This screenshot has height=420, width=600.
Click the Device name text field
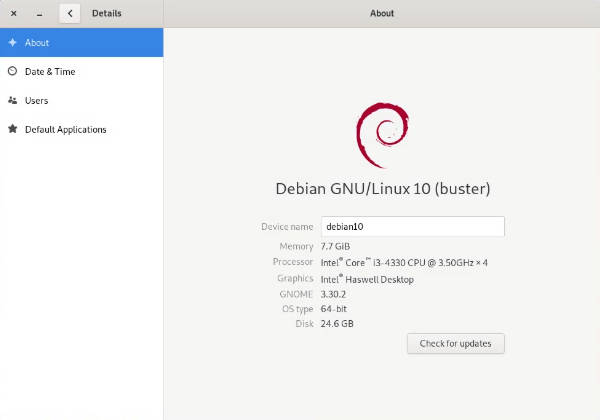[412, 226]
